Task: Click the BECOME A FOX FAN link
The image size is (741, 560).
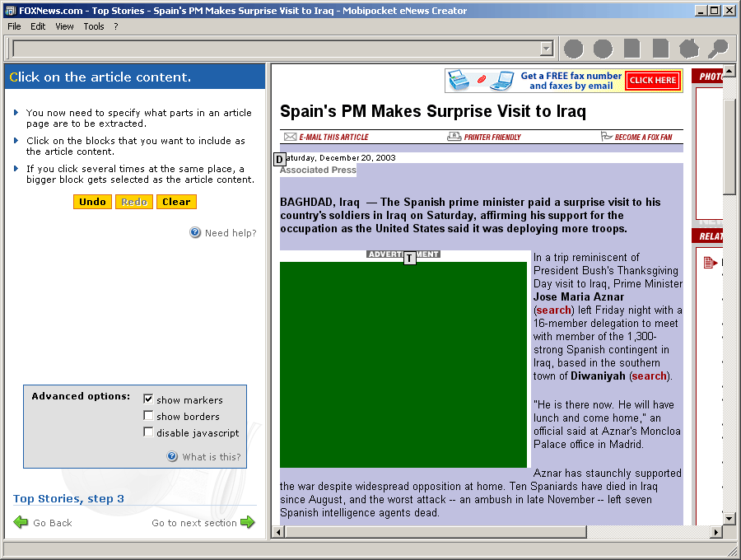Action: tap(643, 137)
